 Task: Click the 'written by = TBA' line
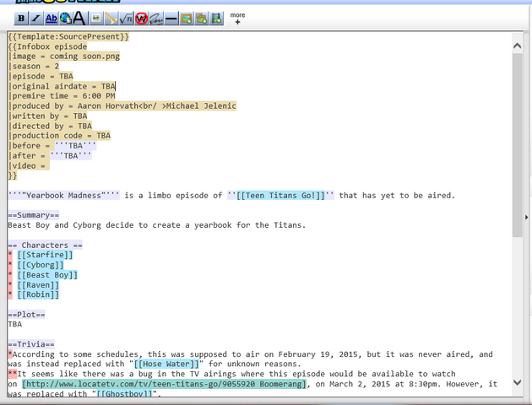47,116
